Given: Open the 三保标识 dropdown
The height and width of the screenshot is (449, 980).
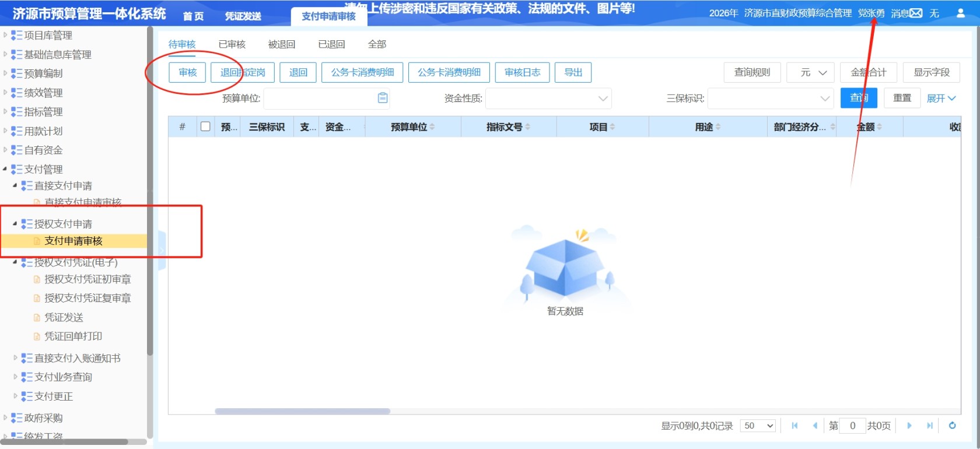Looking at the screenshot, I should pyautogui.click(x=770, y=99).
